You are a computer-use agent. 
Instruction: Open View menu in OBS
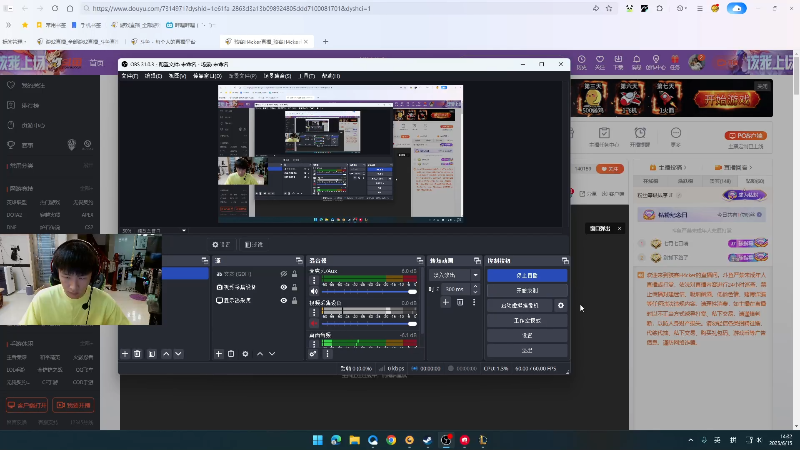tap(177, 76)
